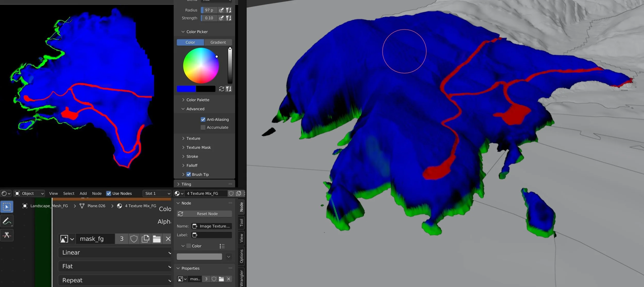Disable the Anti-Aliasing checkbox

pyautogui.click(x=203, y=119)
